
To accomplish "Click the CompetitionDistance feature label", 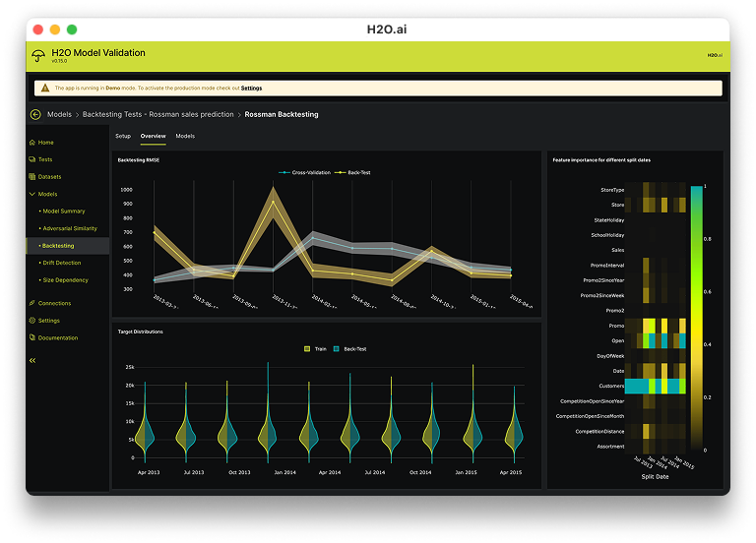I will click(599, 431).
